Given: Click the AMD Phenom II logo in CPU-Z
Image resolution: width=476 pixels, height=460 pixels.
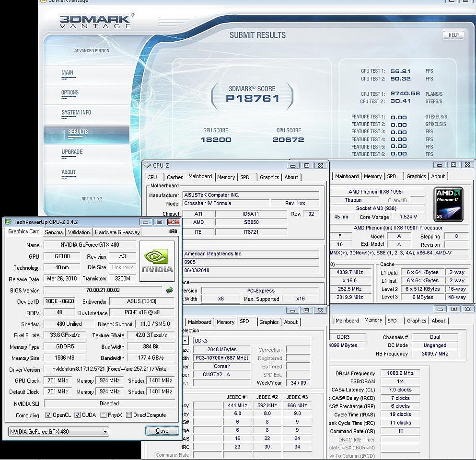Looking at the screenshot, I should (448, 204).
